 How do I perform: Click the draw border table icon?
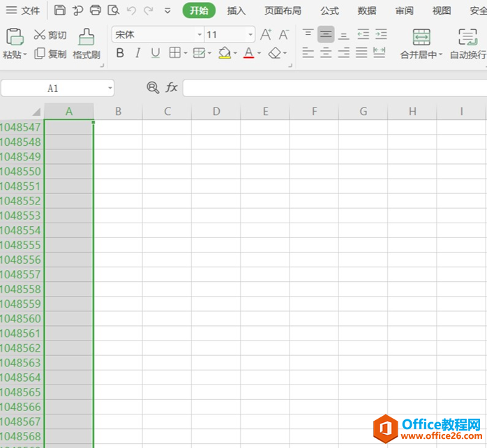(199, 53)
